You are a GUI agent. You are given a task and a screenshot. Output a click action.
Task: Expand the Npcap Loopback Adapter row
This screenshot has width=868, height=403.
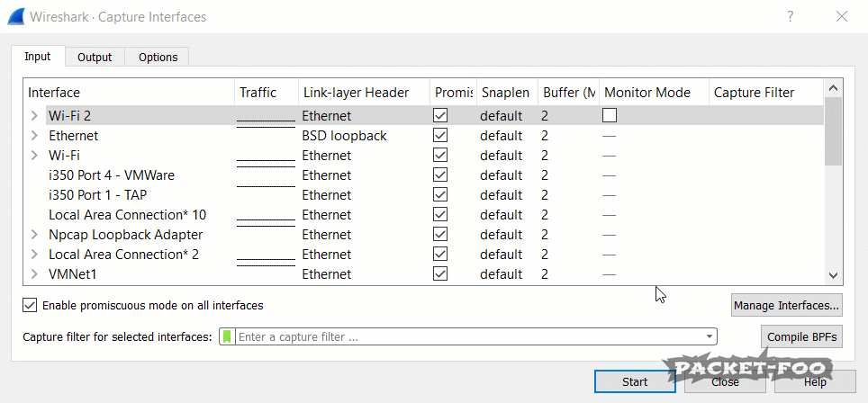(35, 235)
